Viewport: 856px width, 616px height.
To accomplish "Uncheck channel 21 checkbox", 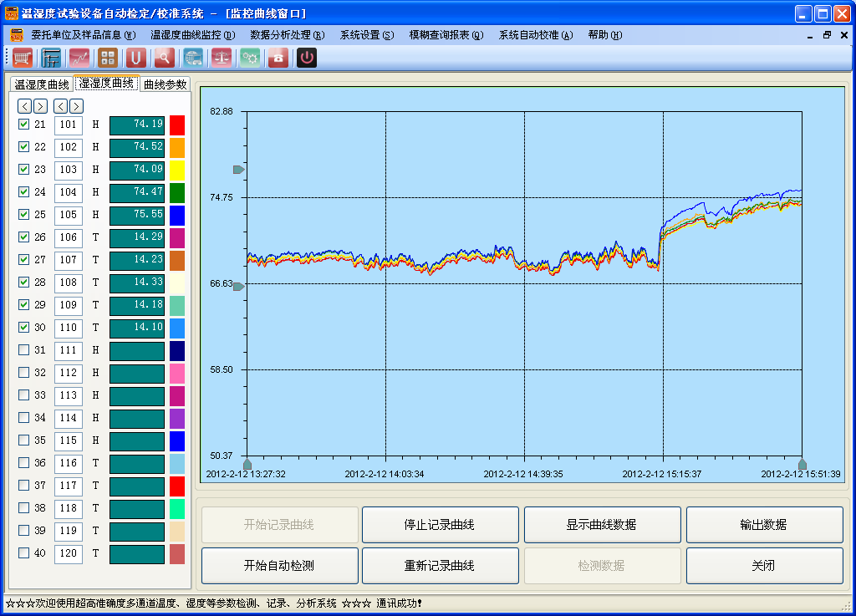I will [x=24, y=125].
